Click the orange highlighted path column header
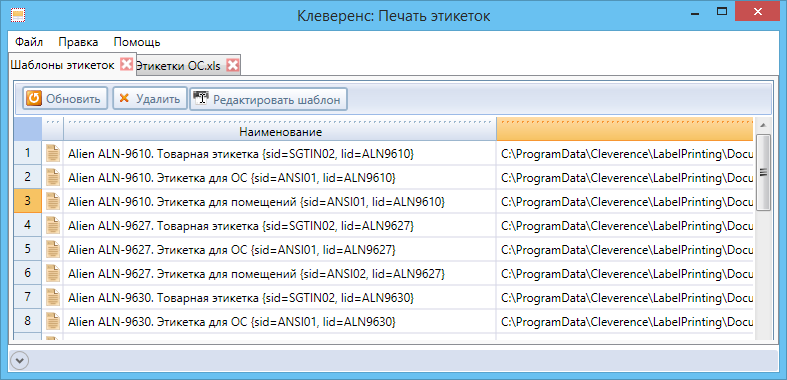787x380 pixels. tap(624, 129)
